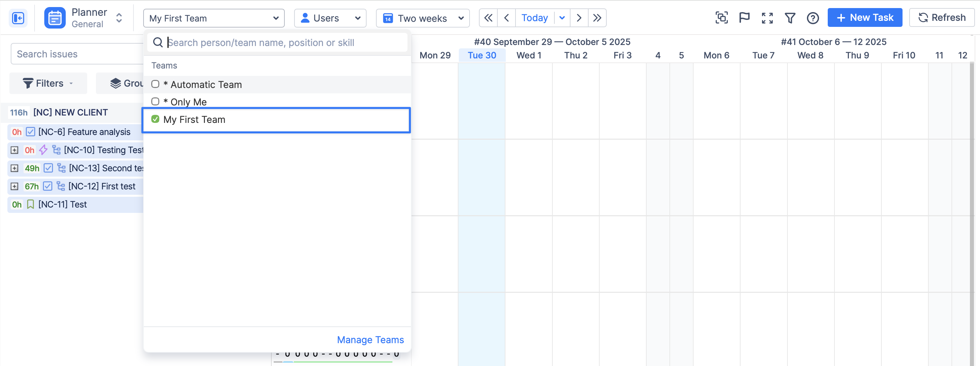Screen dimensions: 980x366
Task: Open the Two weeks range dropdown
Action: click(422, 18)
